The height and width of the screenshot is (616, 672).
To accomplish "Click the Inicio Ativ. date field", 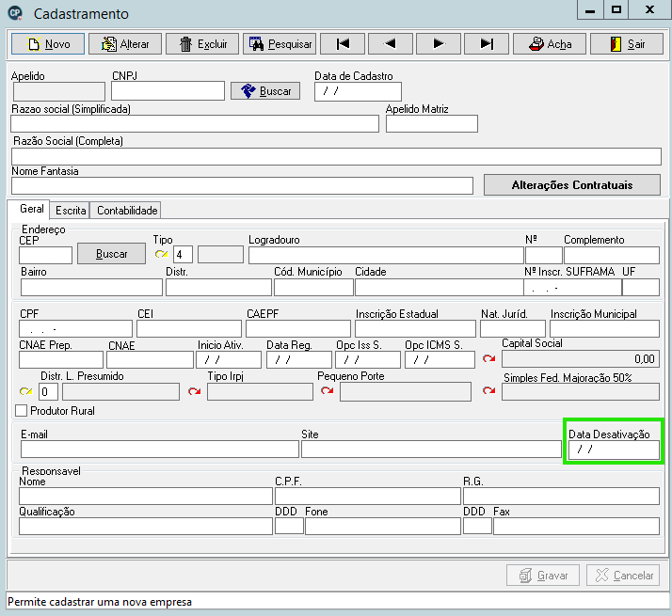I will (229, 360).
